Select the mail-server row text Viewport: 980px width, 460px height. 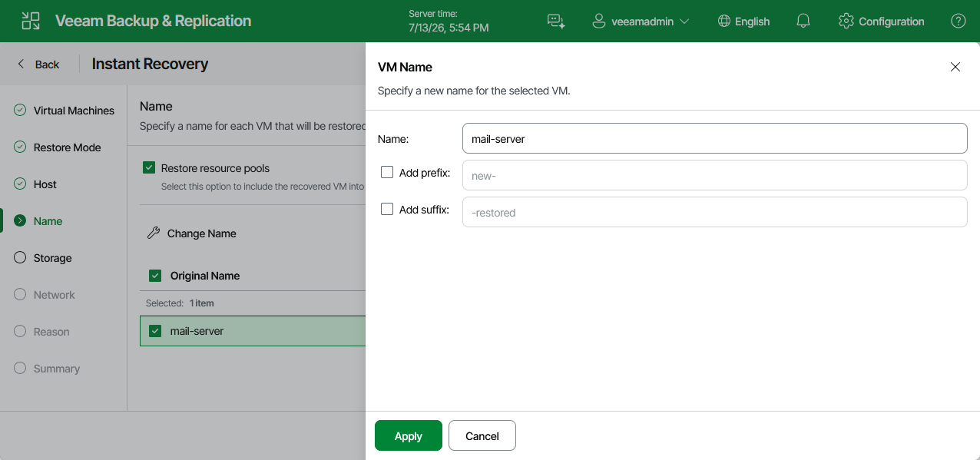click(x=197, y=331)
